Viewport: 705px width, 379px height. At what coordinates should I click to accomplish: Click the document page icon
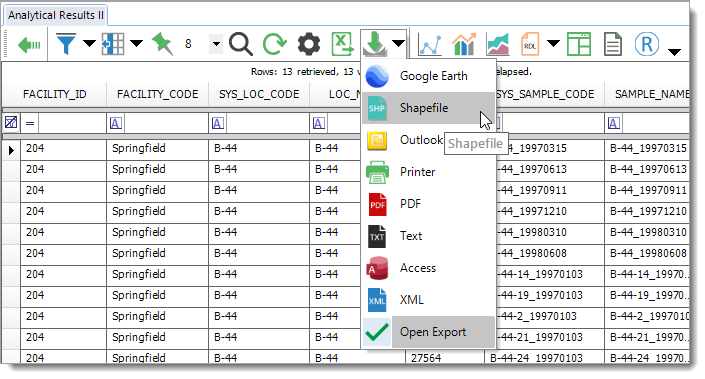(612, 44)
